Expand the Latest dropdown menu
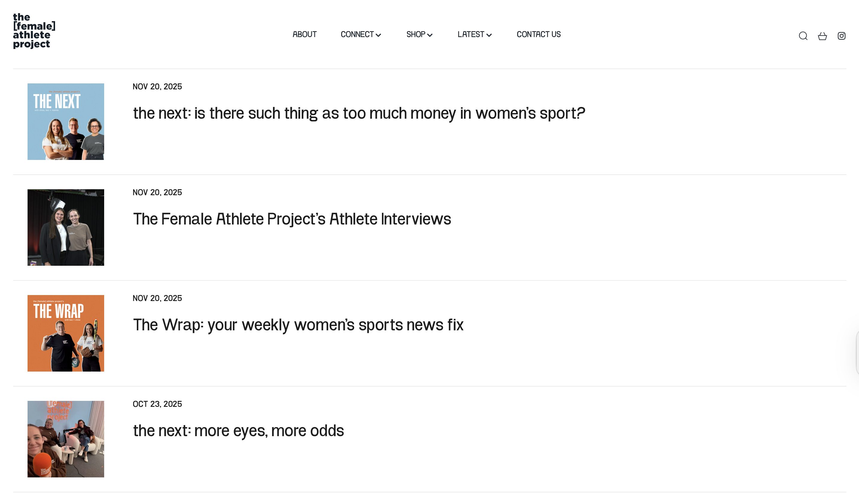Image resolution: width=859 pixels, height=504 pixels. pyautogui.click(x=474, y=34)
